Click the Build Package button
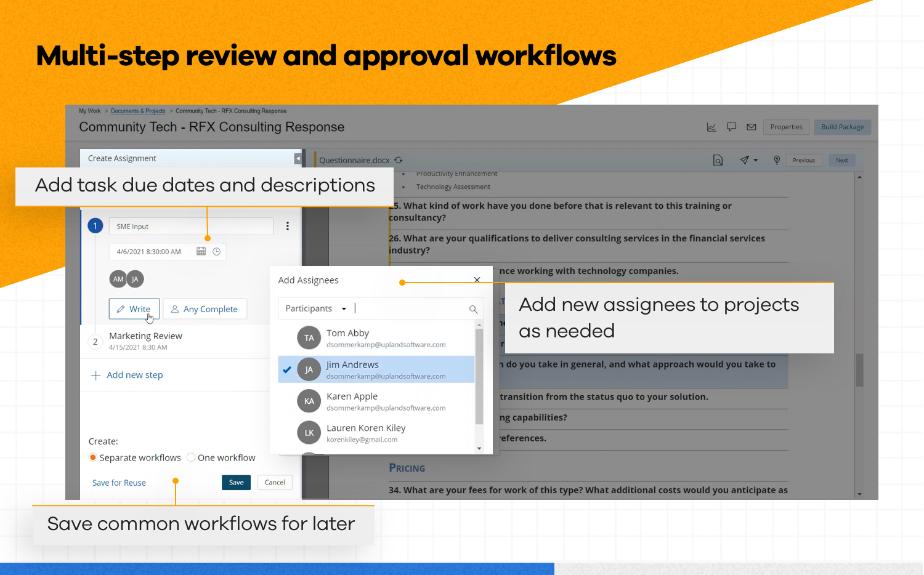Viewport: 924px width, 575px height. coord(842,127)
